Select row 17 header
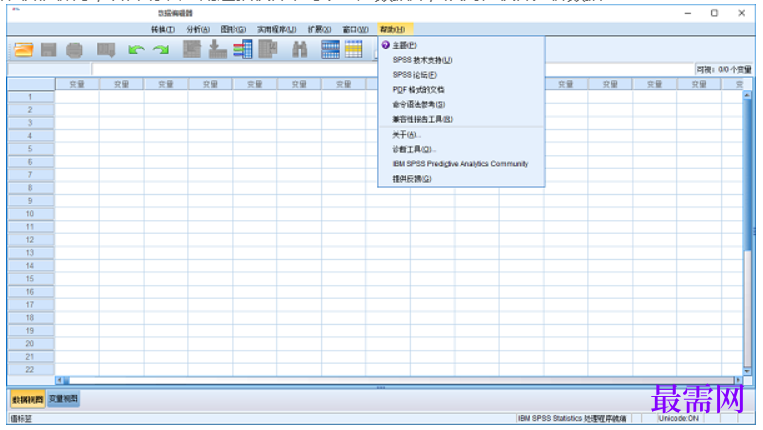Viewport: 763px width, 430px height. 30,305
